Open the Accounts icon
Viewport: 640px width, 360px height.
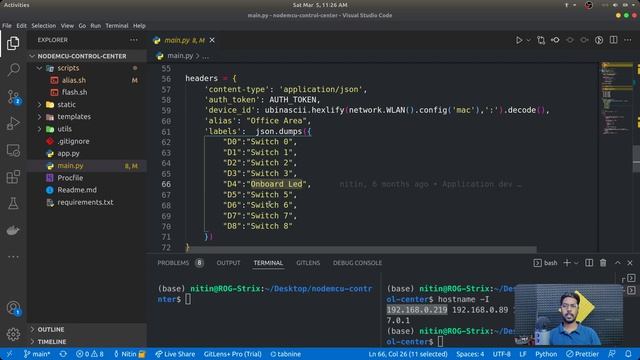coord(13,308)
